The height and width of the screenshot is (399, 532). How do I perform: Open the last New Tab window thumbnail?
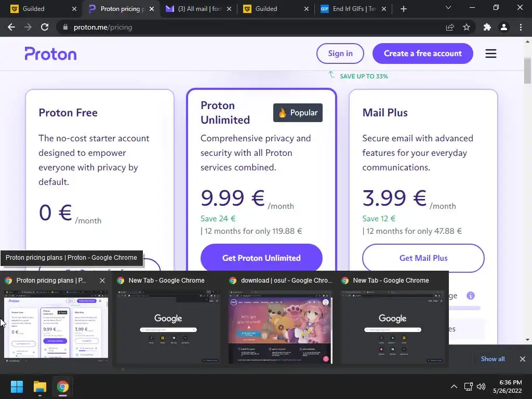coord(393,327)
